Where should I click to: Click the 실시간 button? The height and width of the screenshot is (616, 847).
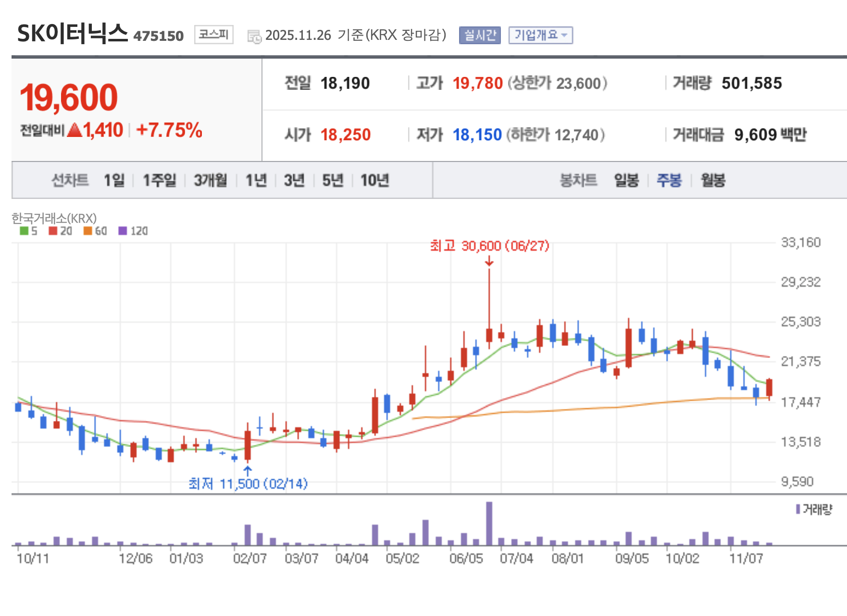(x=480, y=35)
